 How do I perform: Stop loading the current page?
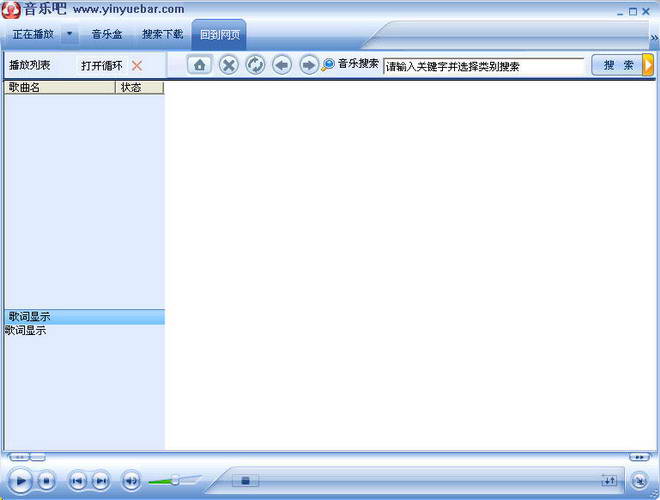point(228,65)
